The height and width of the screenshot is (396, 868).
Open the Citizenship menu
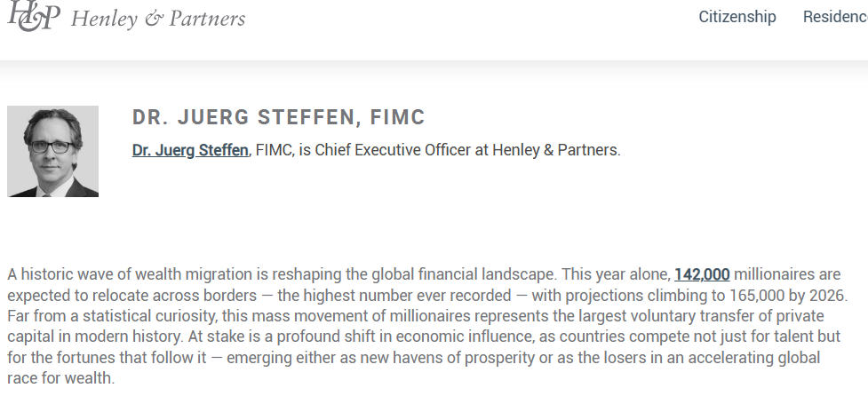[737, 17]
